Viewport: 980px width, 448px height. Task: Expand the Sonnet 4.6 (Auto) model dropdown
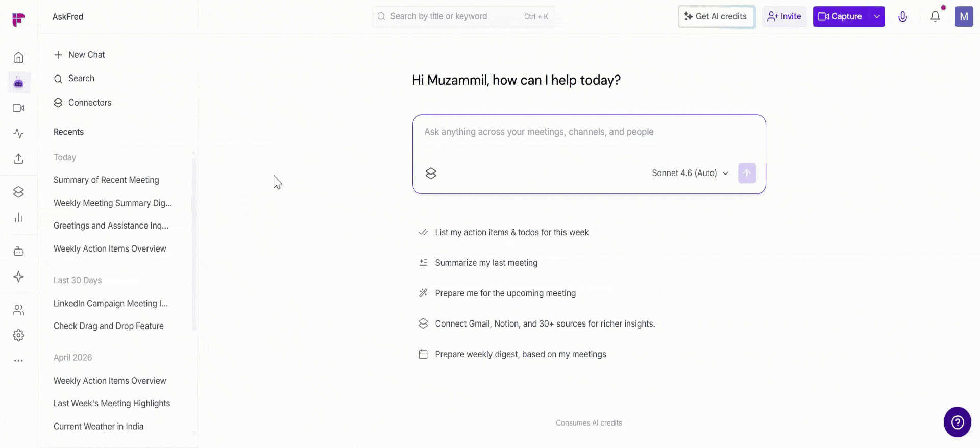coord(690,173)
